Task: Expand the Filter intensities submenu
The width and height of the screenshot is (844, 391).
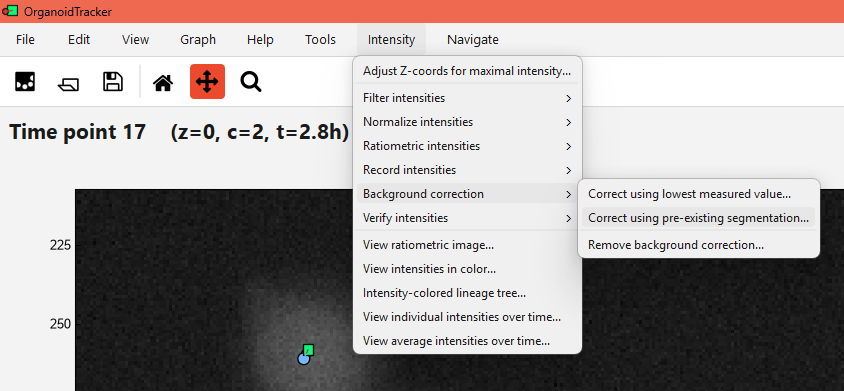Action: click(x=467, y=98)
